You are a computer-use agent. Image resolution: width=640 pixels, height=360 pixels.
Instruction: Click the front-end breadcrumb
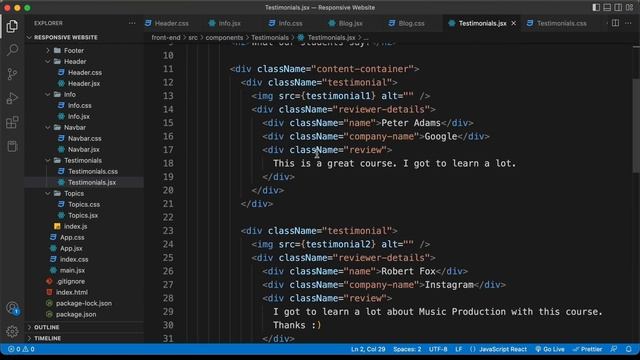coord(166,38)
